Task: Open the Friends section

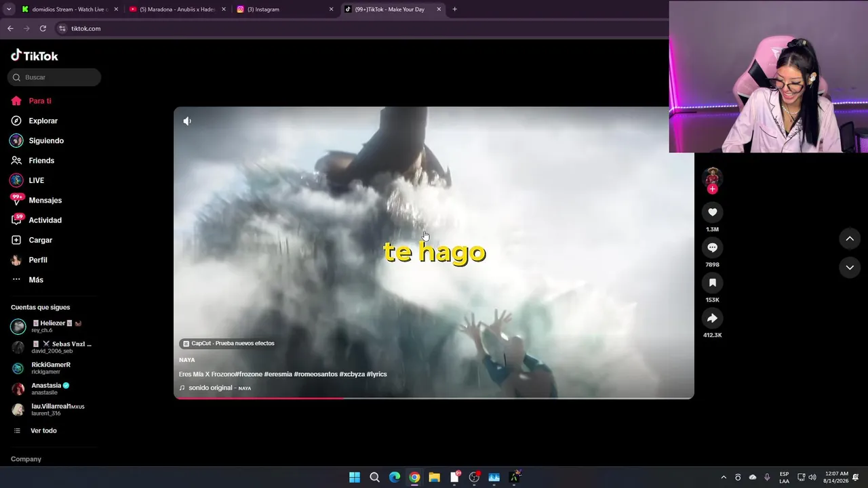Action: [x=41, y=161]
